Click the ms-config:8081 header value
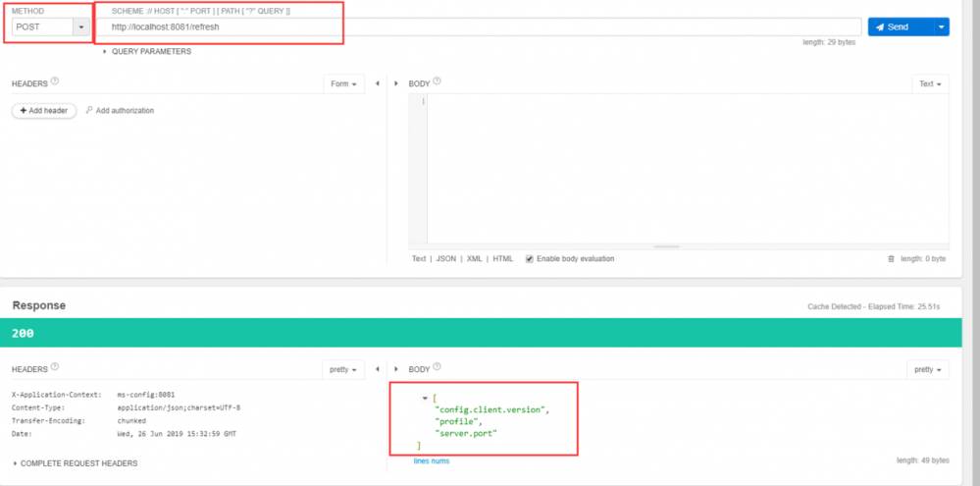 [145, 395]
